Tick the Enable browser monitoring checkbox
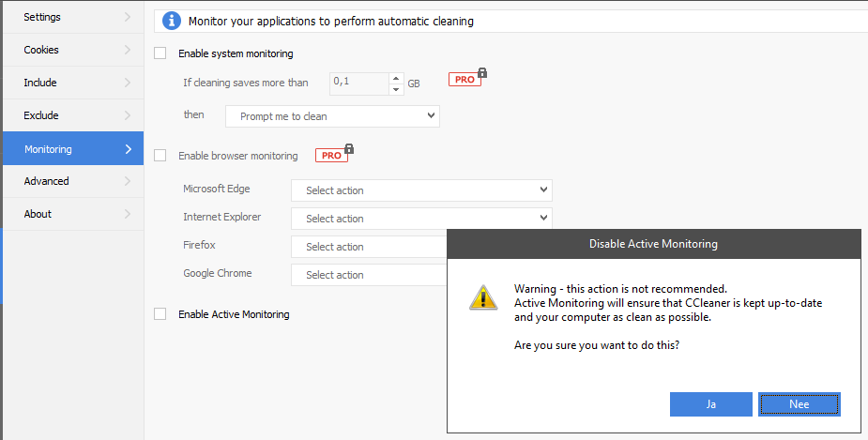Image resolution: width=868 pixels, height=440 pixels. 160,156
